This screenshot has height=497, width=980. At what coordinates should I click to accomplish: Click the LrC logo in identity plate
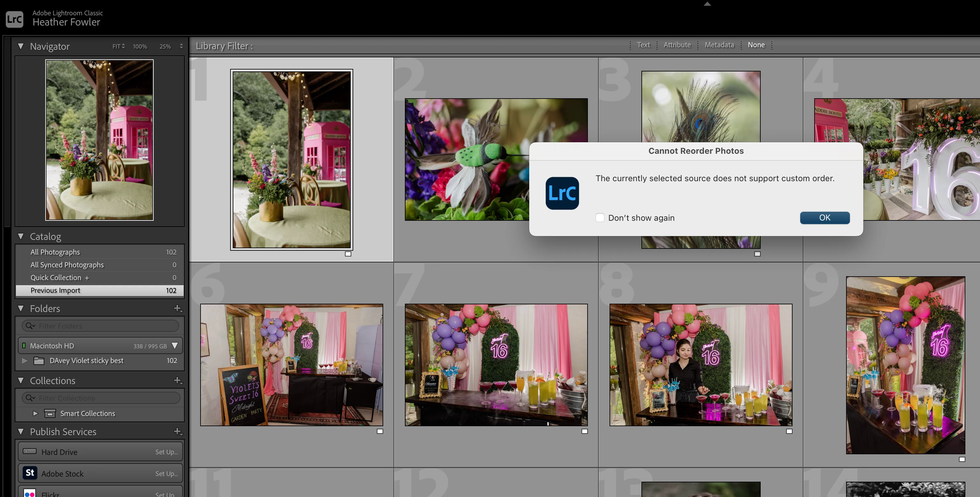[14, 19]
